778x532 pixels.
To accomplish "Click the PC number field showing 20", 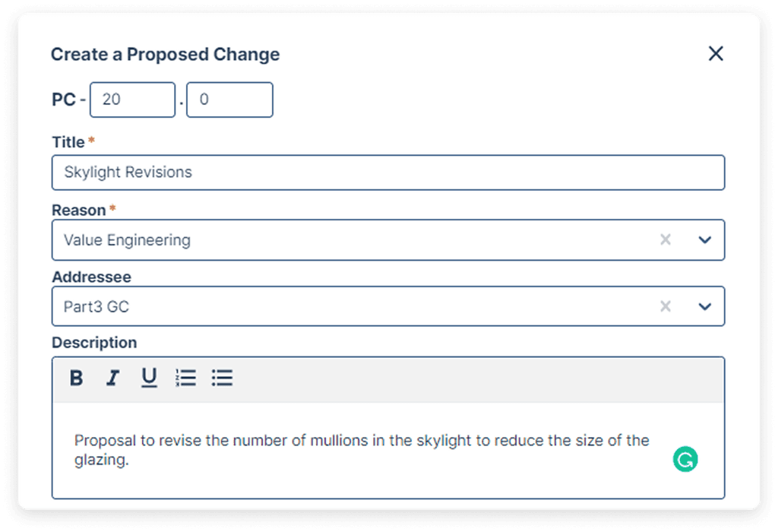I will [x=132, y=100].
